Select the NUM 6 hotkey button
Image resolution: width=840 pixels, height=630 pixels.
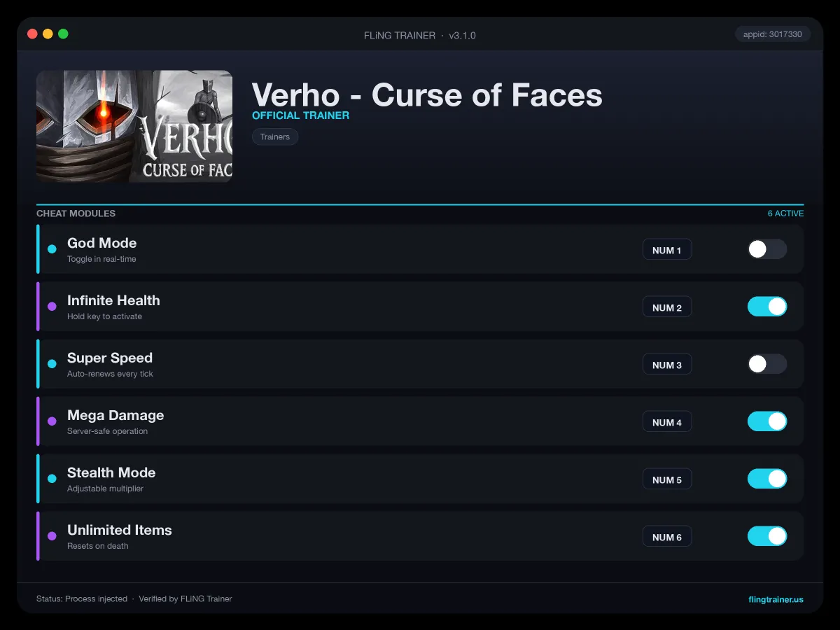667,537
